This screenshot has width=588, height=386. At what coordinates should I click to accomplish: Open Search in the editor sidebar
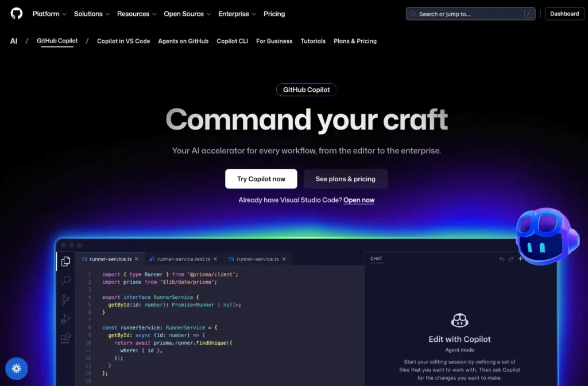point(65,280)
